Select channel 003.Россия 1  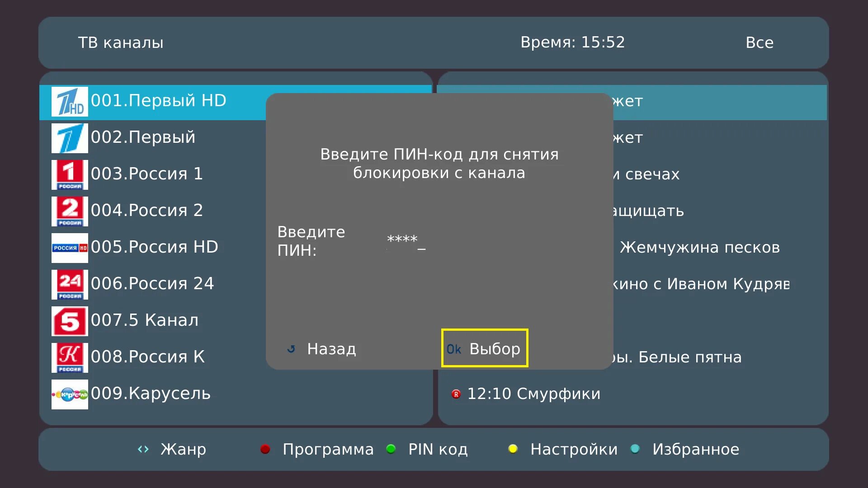[x=147, y=174]
